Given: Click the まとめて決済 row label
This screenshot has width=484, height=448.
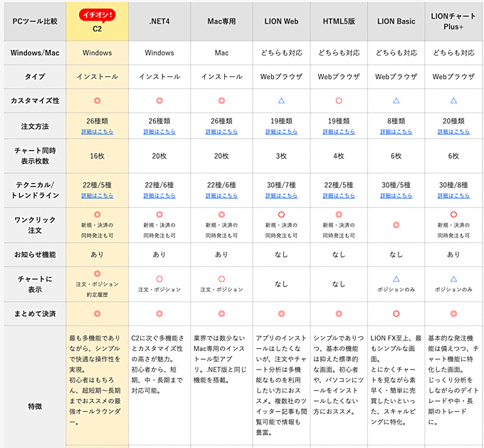Looking at the screenshot, I should pos(35,314).
